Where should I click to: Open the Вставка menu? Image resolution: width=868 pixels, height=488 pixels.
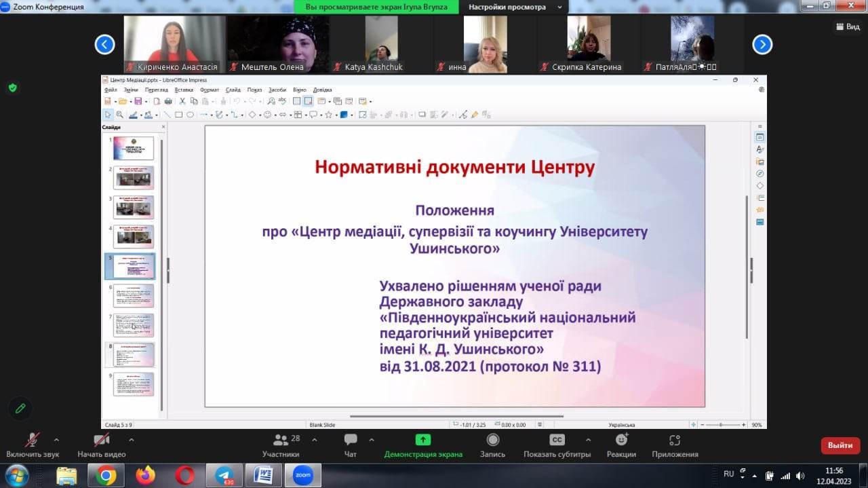(184, 90)
